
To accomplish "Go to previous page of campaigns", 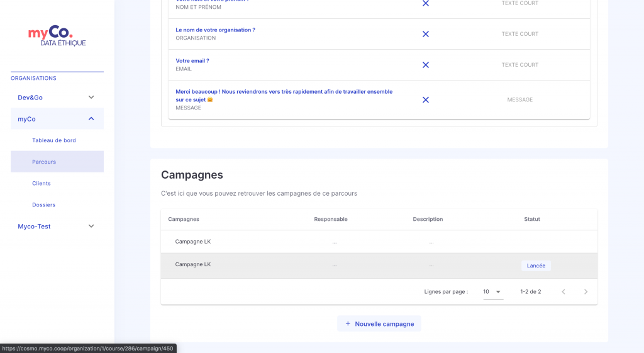I will point(563,292).
